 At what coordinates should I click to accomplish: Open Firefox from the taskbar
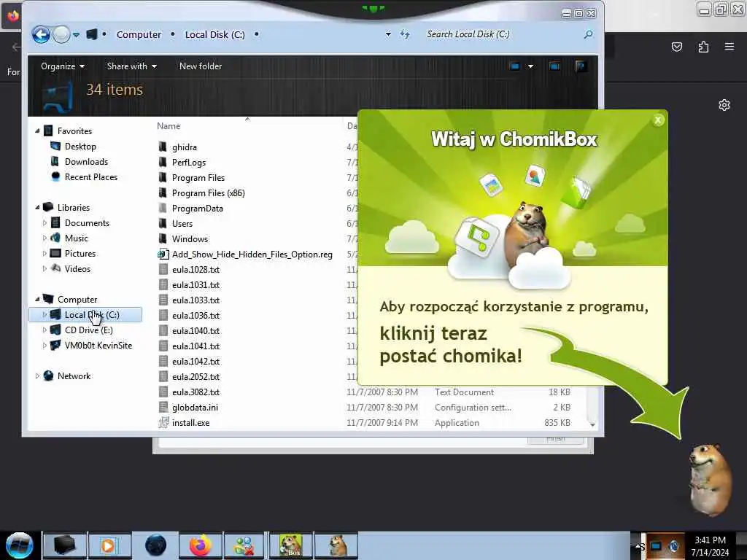201,545
